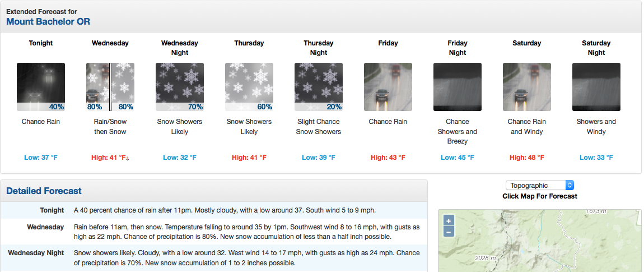Viewport: 644px width, 272px height.
Task: Click the Saturday Night showers and windy icon
Action: (596, 87)
